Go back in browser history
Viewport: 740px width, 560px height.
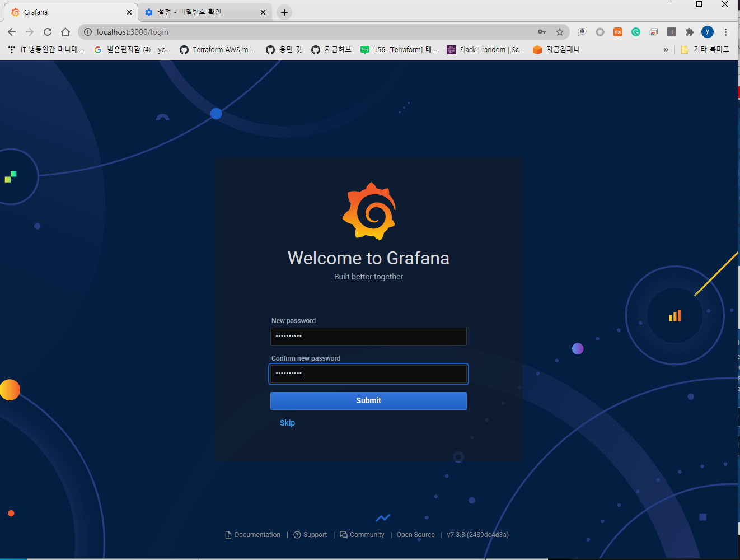point(12,32)
